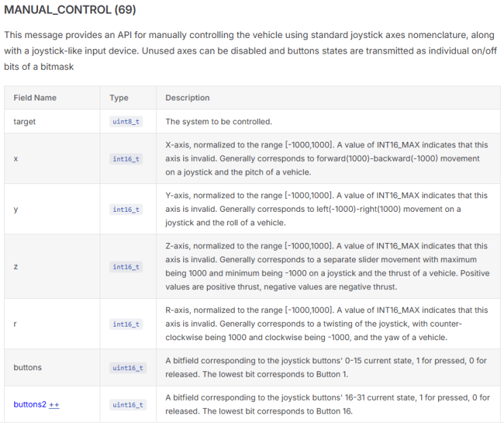Click the buttons 16-31 bitfield description
Image resolution: width=504 pixels, height=423 pixels.
[328, 405]
